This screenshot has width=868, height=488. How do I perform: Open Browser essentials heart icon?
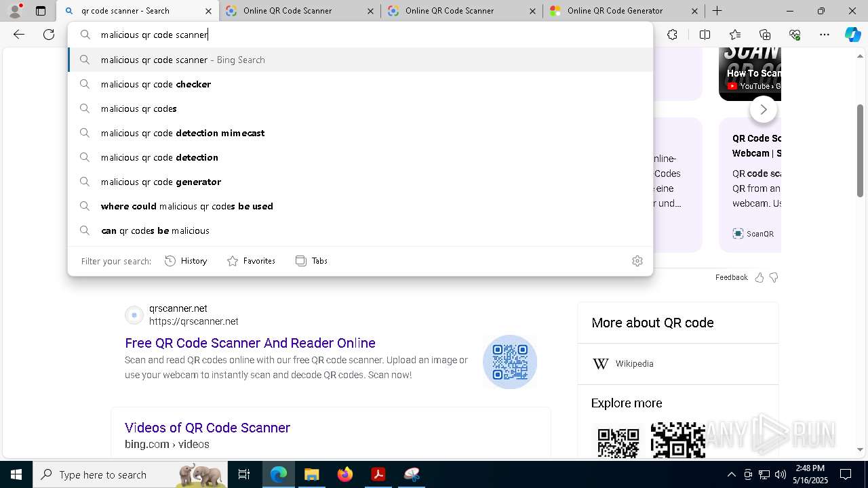tap(795, 35)
